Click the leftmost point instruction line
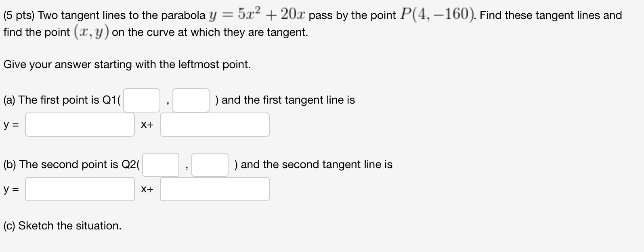The image size is (644, 252). pos(126,64)
